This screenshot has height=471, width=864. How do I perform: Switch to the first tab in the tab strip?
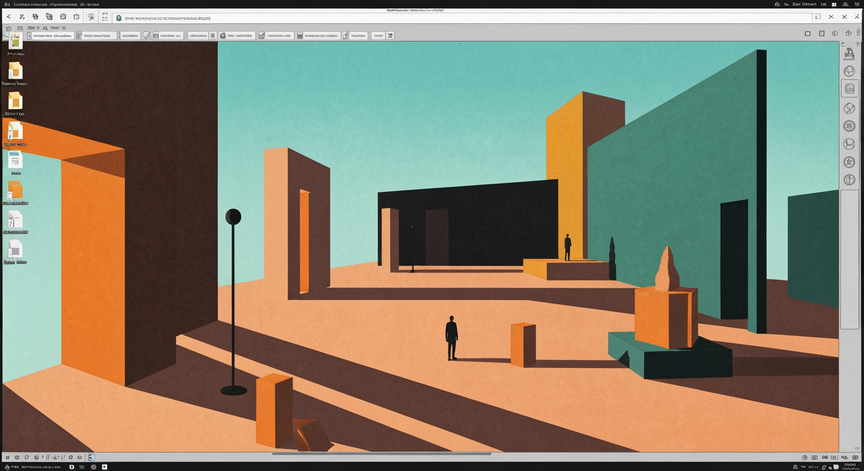pyautogui.click(x=50, y=35)
